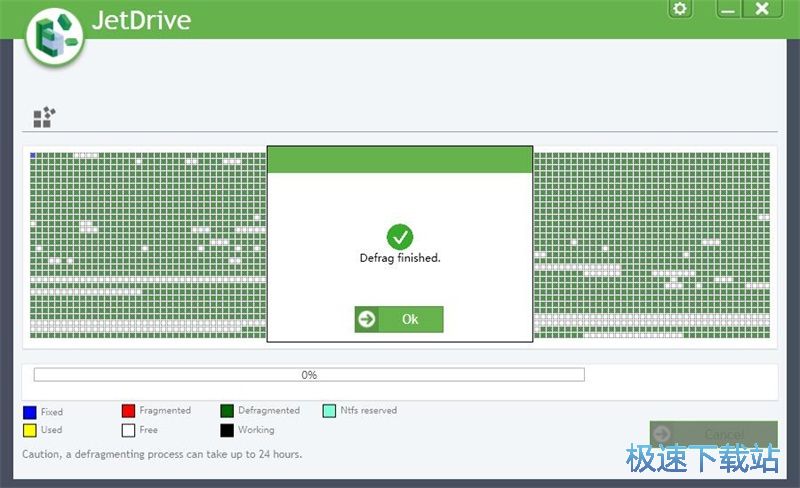
Task: Click the defrag blocks icon above the map
Action: click(x=44, y=117)
